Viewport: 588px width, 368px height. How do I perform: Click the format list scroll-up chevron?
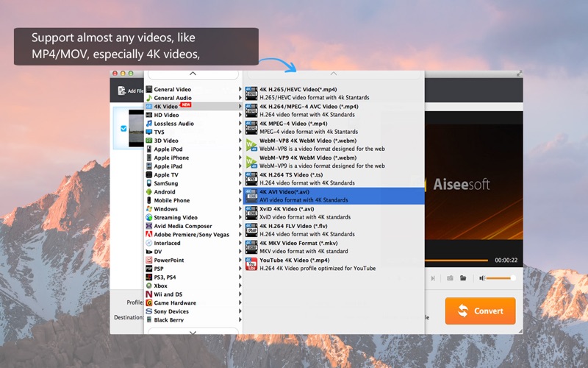[x=334, y=74]
